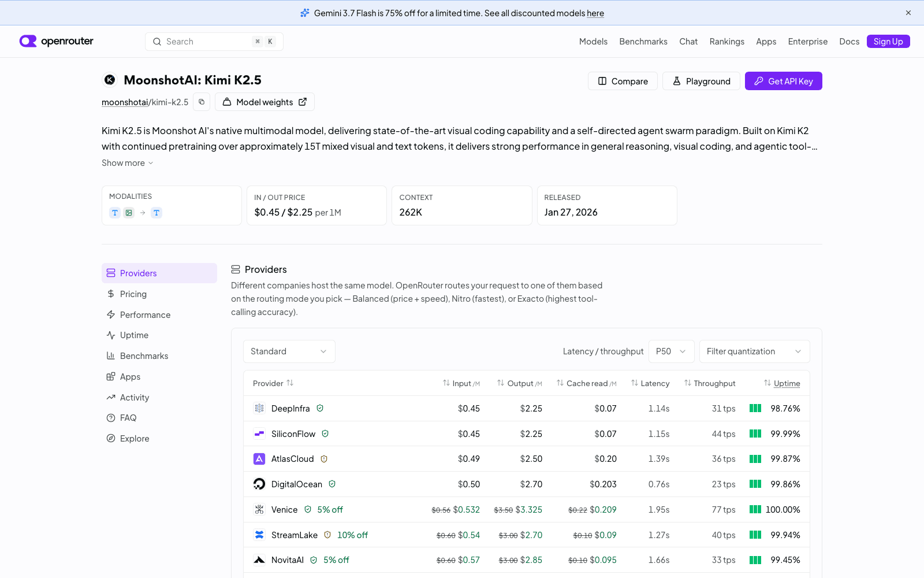Select FAQ in the sidebar

pos(159,418)
